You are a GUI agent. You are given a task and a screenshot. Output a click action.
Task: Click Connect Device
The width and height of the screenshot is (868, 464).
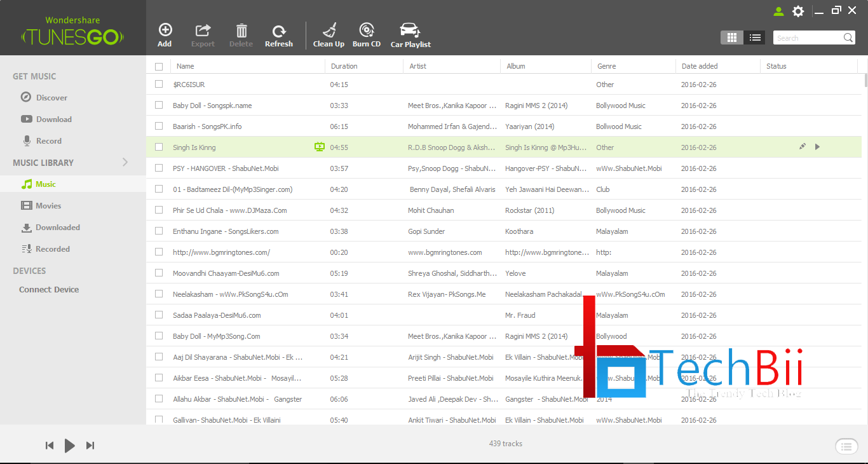click(49, 289)
